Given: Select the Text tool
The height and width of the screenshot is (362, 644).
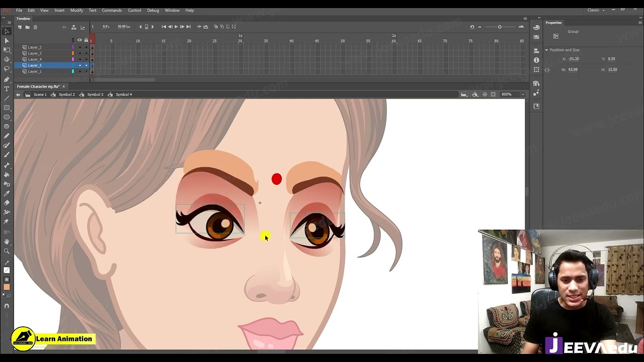Looking at the screenshot, I should 7,89.
